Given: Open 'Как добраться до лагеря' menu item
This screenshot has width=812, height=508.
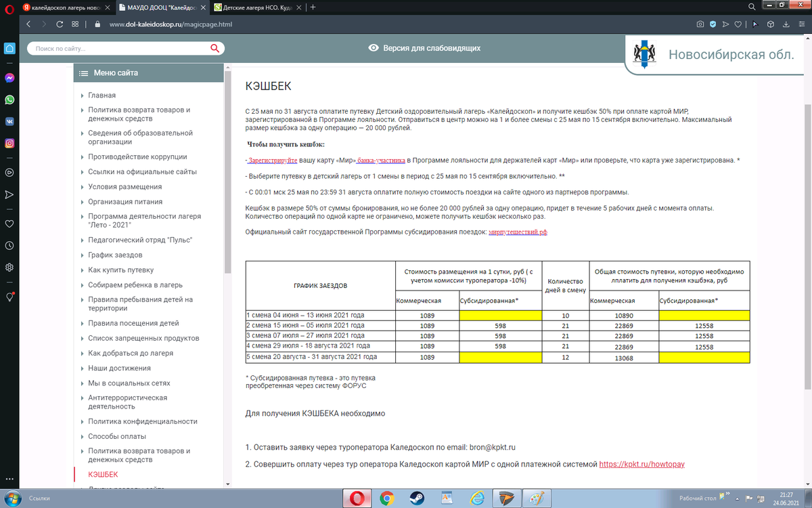Looking at the screenshot, I should (131, 353).
